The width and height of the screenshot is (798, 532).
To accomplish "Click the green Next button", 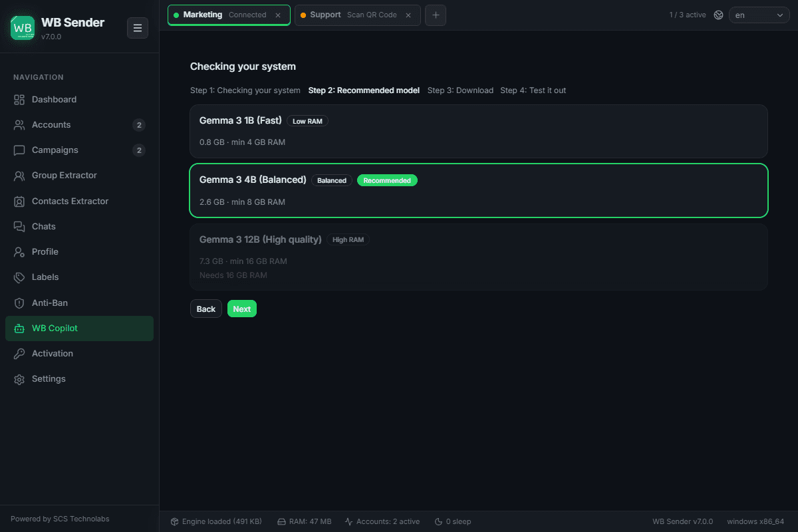I will [x=242, y=309].
